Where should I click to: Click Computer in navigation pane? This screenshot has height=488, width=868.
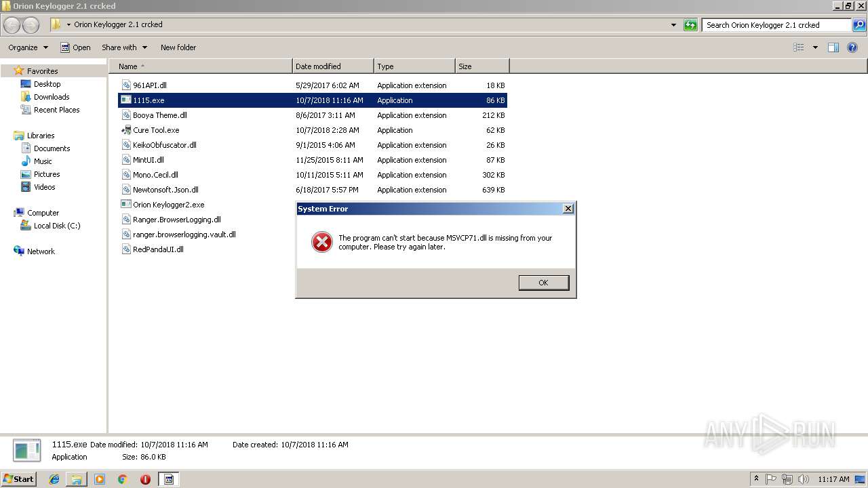click(43, 213)
